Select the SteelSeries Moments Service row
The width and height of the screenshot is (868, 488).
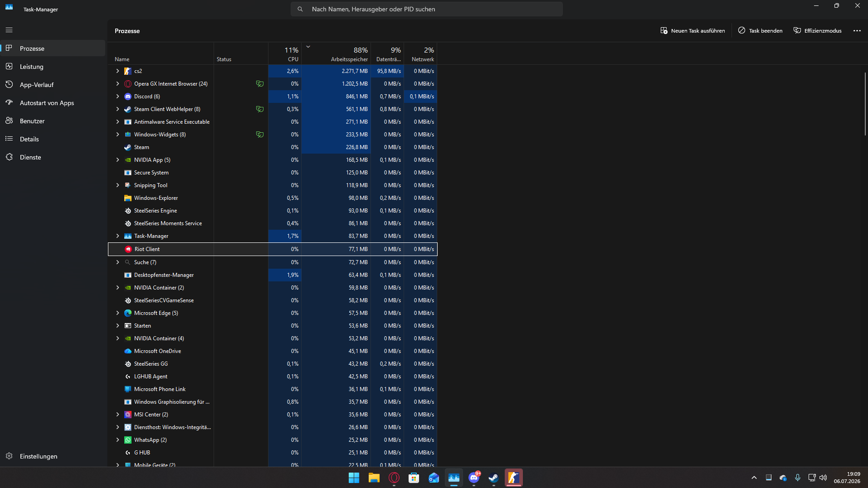[273, 223]
